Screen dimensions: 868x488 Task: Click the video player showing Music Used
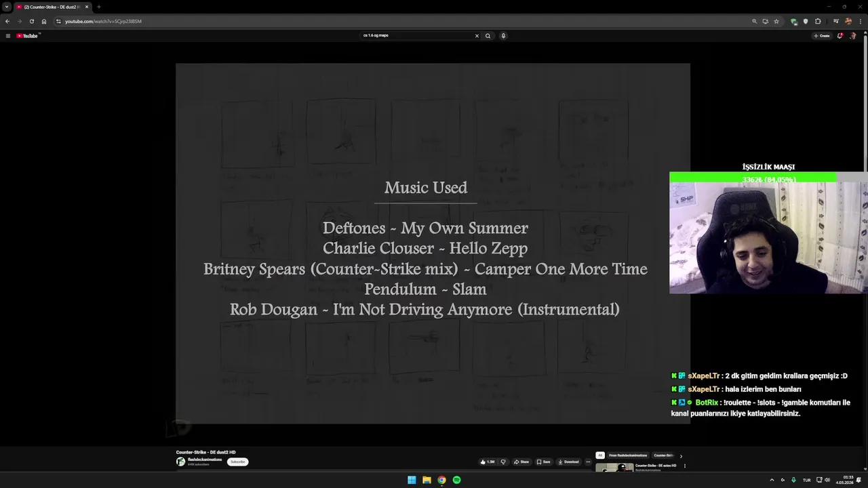pos(433,243)
